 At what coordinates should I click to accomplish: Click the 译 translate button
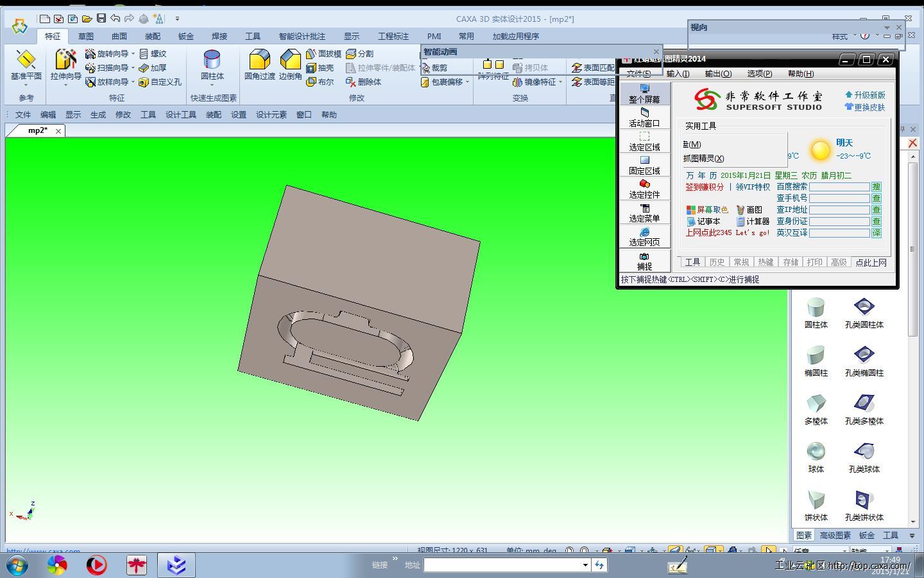click(876, 233)
